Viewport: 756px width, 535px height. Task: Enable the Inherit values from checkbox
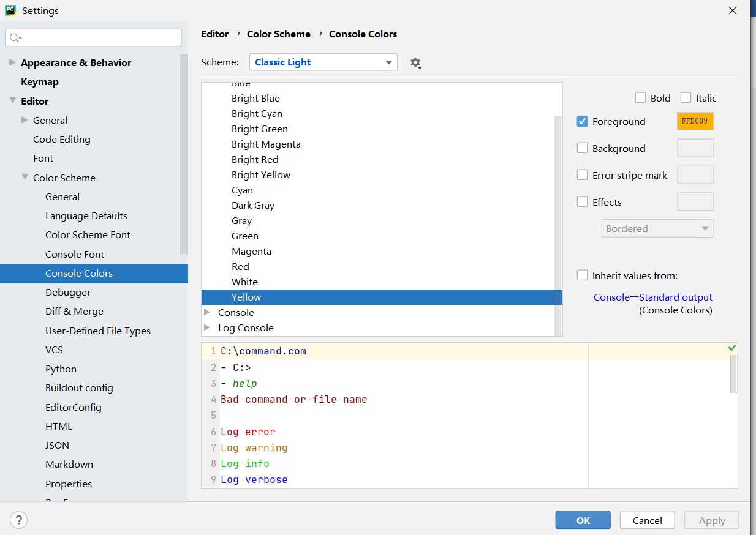tap(583, 275)
